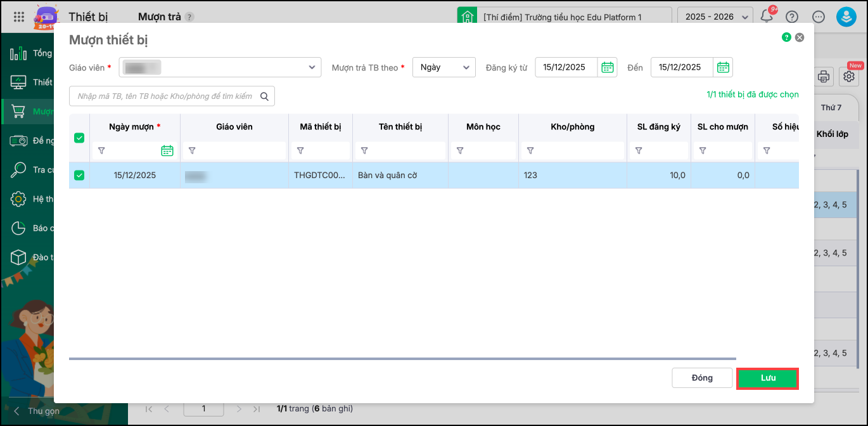Open the school year 2025 - 2026 dropdown
868x426 pixels.
coord(715,16)
